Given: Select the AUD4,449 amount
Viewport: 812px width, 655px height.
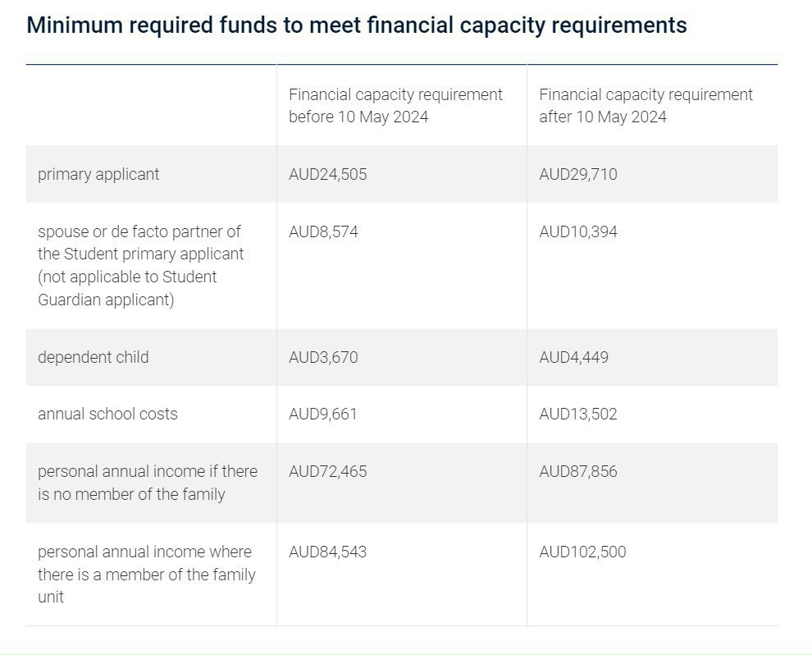Looking at the screenshot, I should click(x=573, y=357).
